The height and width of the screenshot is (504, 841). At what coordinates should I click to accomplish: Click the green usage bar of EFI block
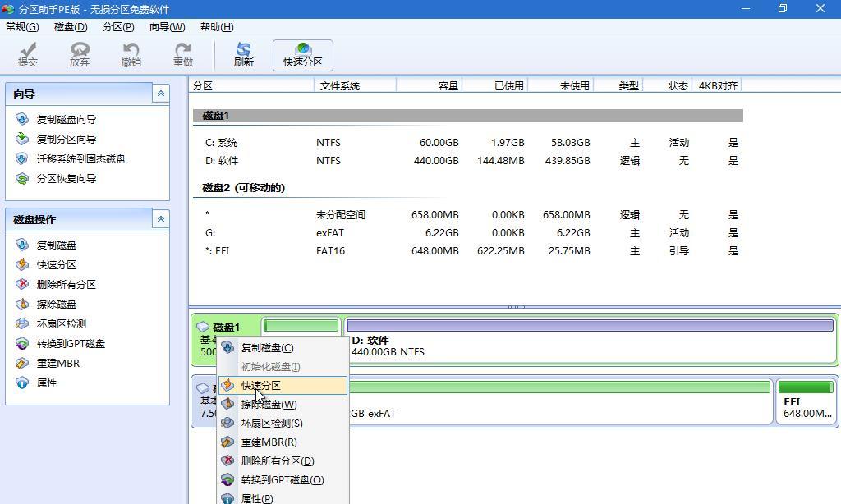(x=806, y=387)
